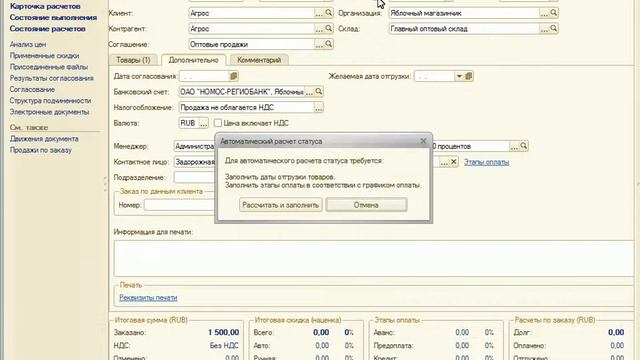Open Продажи по заказу in sidebar

click(x=41, y=150)
